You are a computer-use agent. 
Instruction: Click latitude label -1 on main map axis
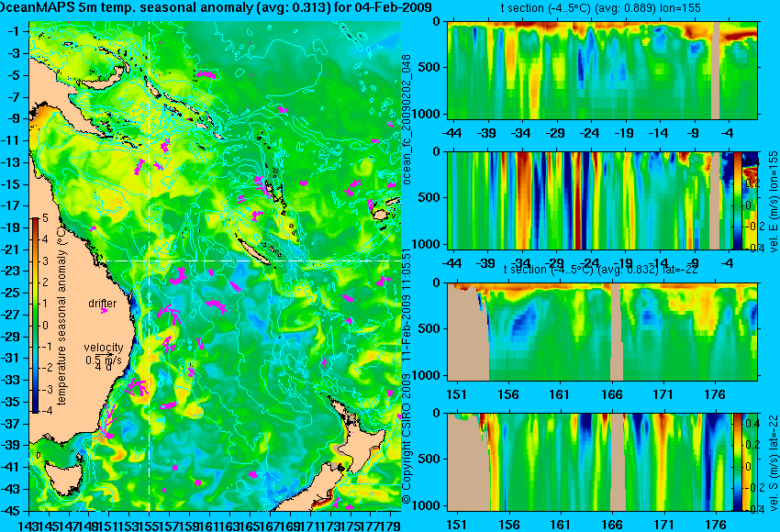click(14, 31)
